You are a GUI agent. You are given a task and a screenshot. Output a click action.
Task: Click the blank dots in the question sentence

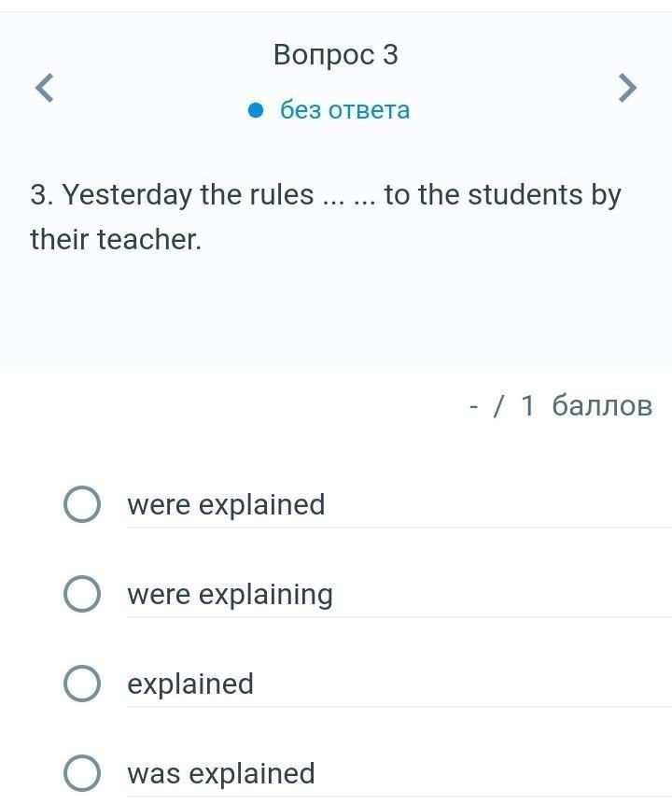349,197
